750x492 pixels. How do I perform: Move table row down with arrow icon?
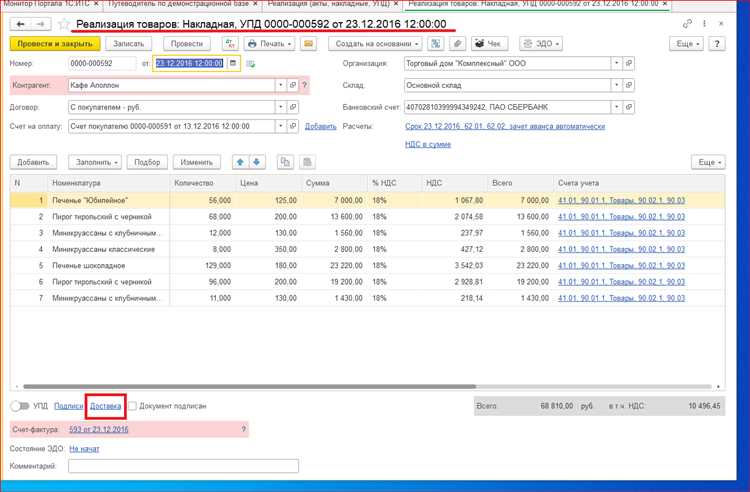256,162
